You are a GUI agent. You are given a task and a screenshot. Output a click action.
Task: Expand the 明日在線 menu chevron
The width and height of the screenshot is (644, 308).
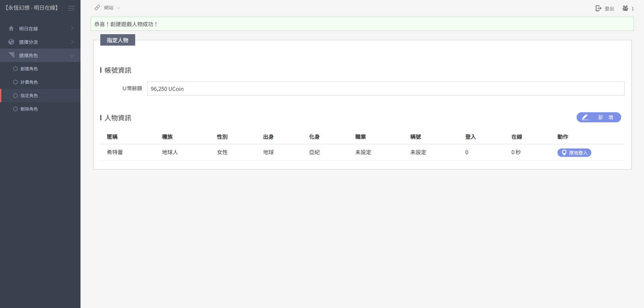click(x=72, y=29)
